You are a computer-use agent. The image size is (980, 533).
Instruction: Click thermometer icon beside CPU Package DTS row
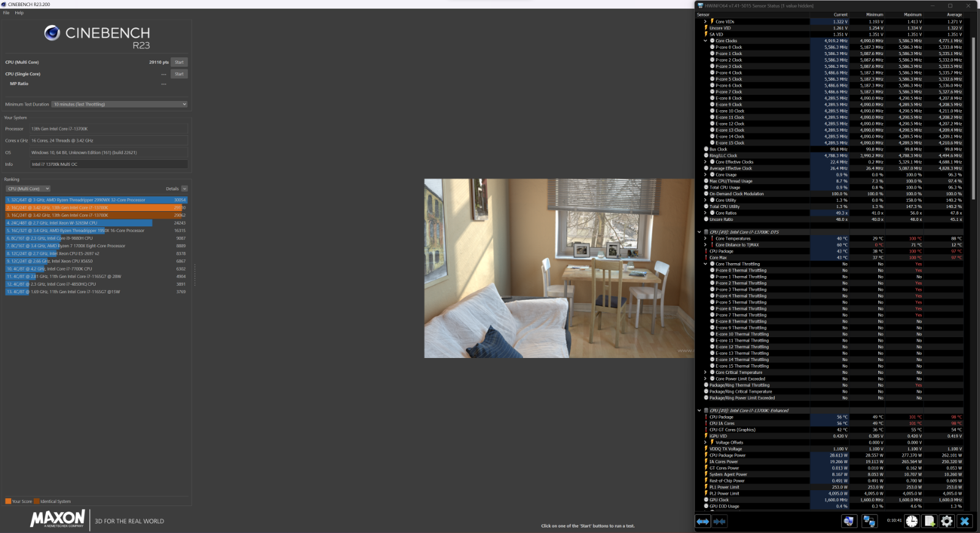click(706, 251)
